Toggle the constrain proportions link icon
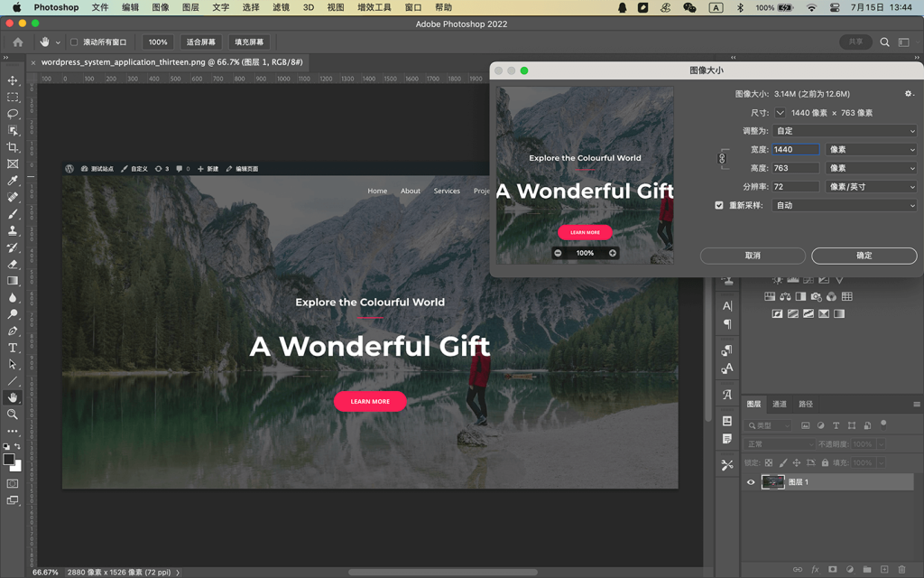This screenshot has height=578, width=924. point(722,159)
